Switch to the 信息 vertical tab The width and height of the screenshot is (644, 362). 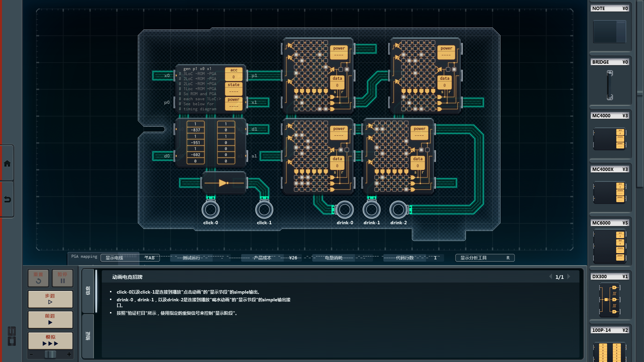coord(88,291)
